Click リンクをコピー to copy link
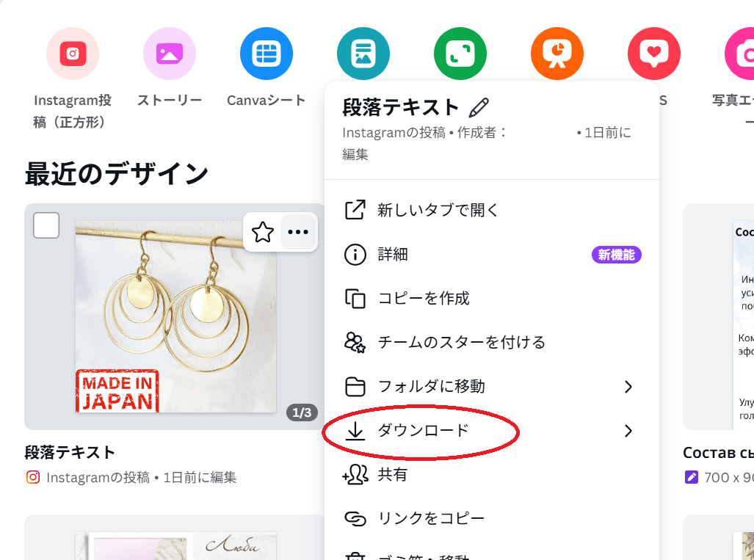This screenshot has height=560, width=754. (431, 519)
